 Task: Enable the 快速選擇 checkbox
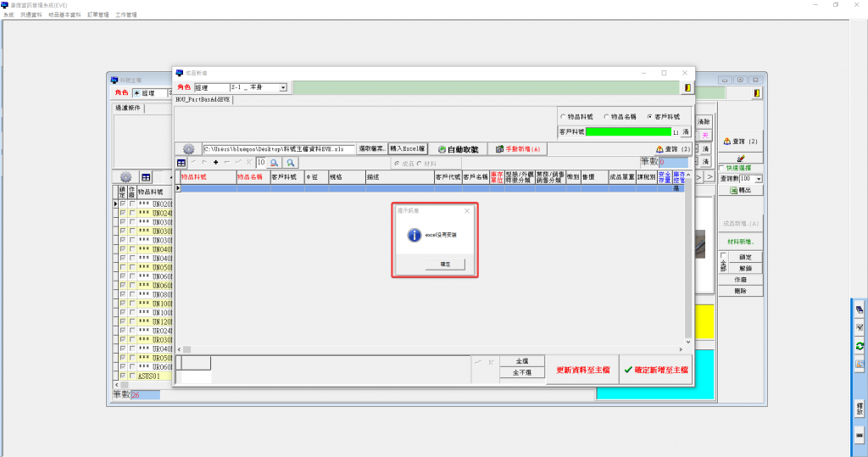pos(722,168)
